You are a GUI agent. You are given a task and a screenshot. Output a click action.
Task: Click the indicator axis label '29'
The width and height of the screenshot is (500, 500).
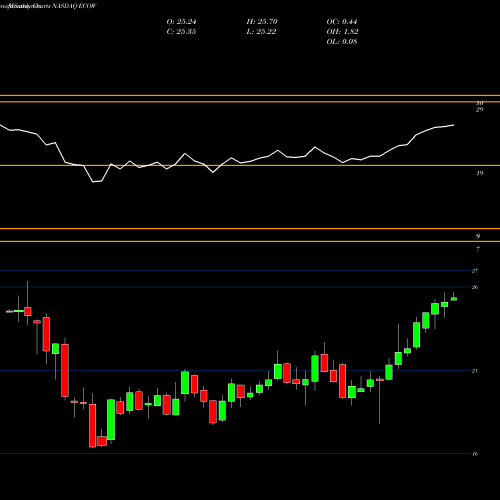point(480,110)
